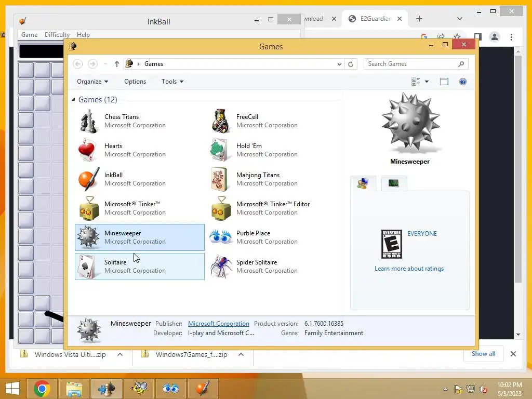Open Chrome tab search chevron
The height and width of the screenshot is (399, 532).
click(460, 19)
